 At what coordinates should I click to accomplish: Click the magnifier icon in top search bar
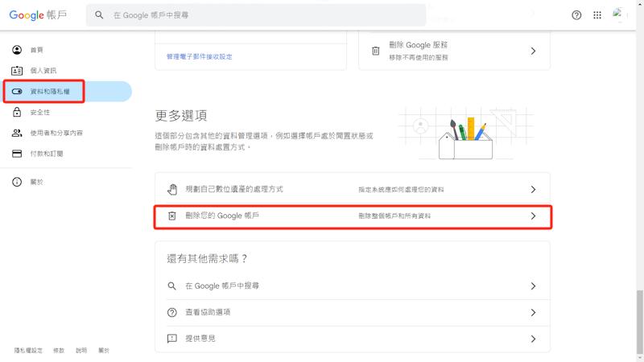click(x=99, y=14)
